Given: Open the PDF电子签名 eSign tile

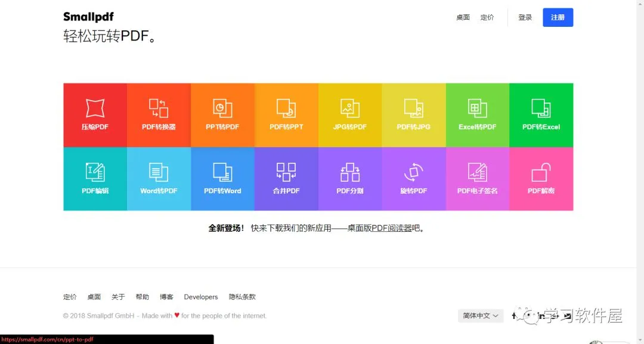Looking at the screenshot, I should (478, 179).
